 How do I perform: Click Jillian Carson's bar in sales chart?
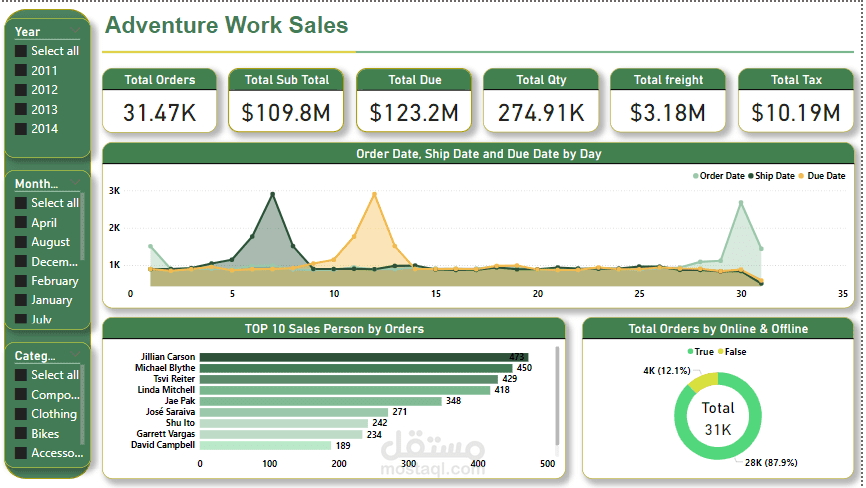pos(364,357)
